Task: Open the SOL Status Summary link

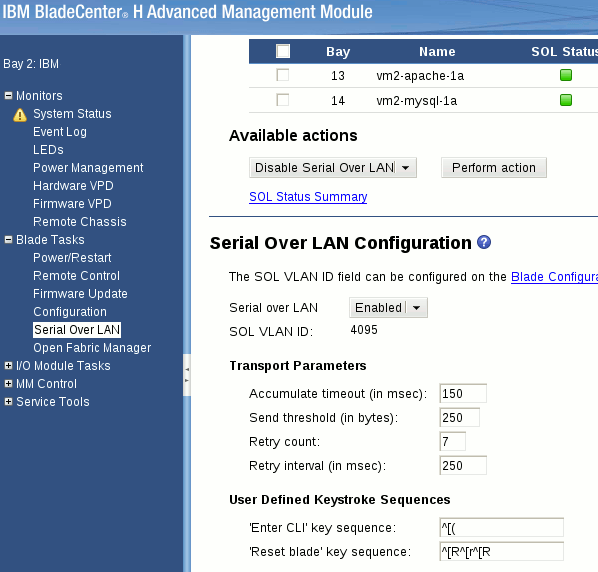Action: 308,196
